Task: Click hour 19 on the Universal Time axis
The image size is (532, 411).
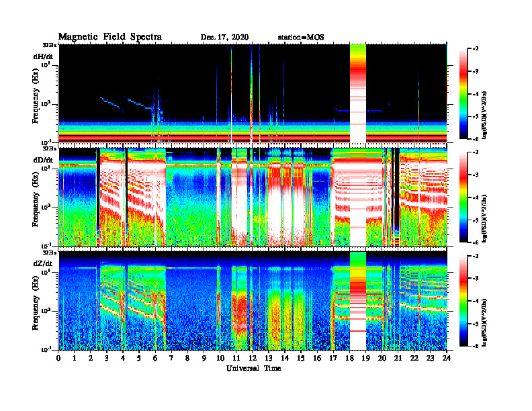Action: (x=365, y=359)
